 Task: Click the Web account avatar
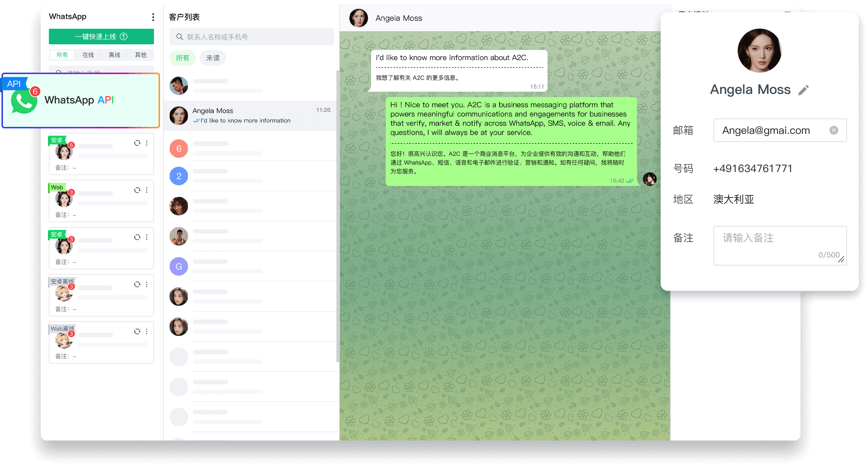pos(64,199)
